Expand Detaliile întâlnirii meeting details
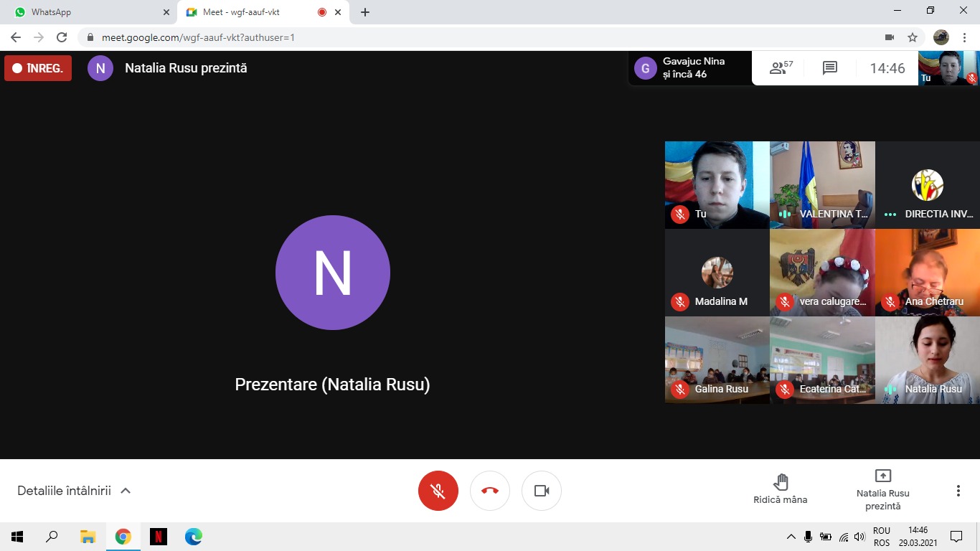980x551 pixels. tap(74, 491)
